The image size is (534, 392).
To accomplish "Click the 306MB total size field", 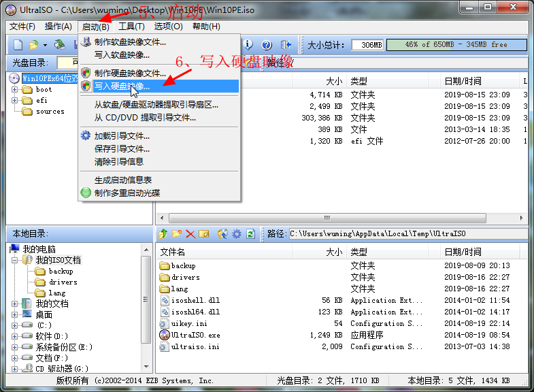I will pos(367,45).
